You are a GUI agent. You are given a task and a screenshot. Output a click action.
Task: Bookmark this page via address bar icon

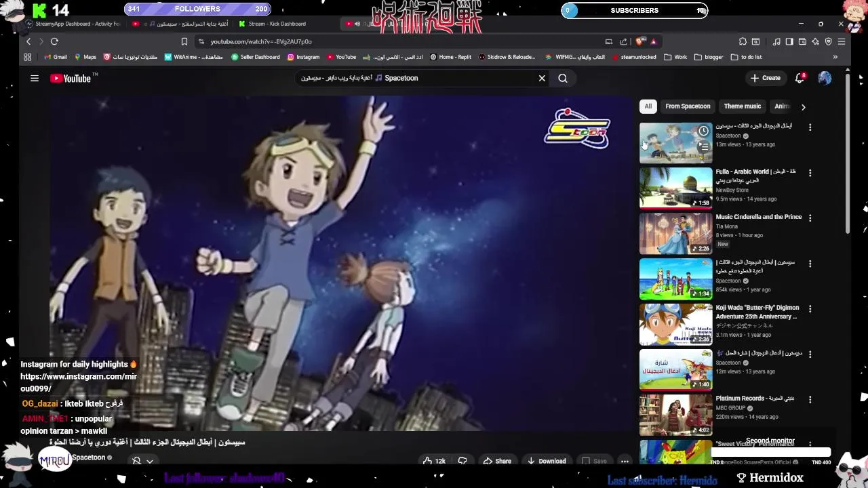[x=184, y=41]
